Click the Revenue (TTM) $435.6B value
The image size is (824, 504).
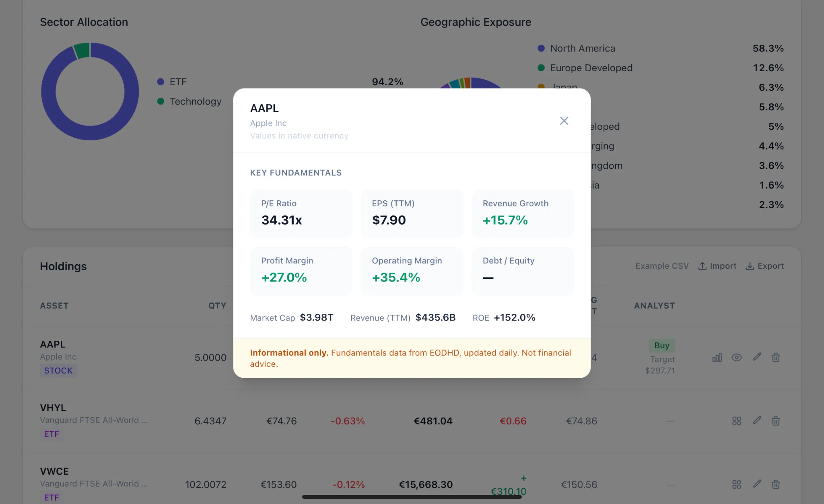pyautogui.click(x=435, y=317)
